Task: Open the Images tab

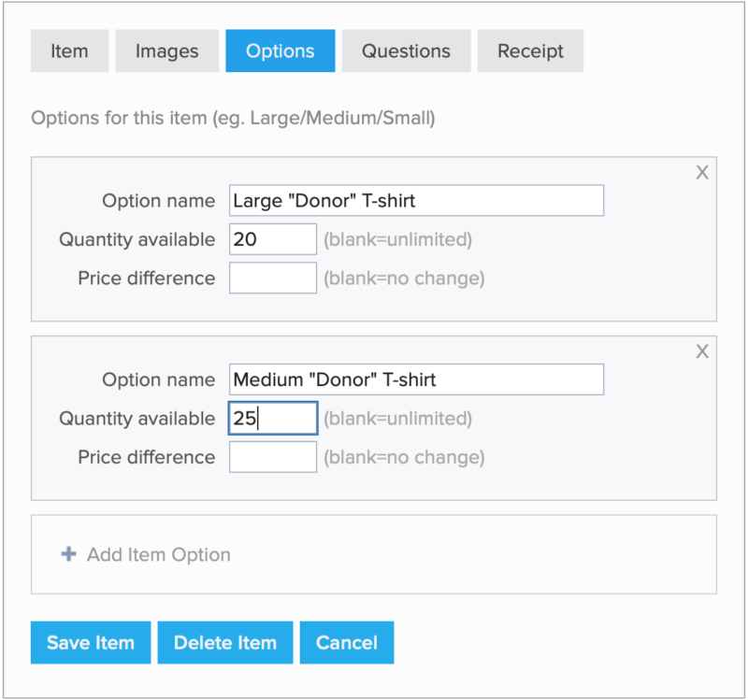Action: tap(166, 51)
